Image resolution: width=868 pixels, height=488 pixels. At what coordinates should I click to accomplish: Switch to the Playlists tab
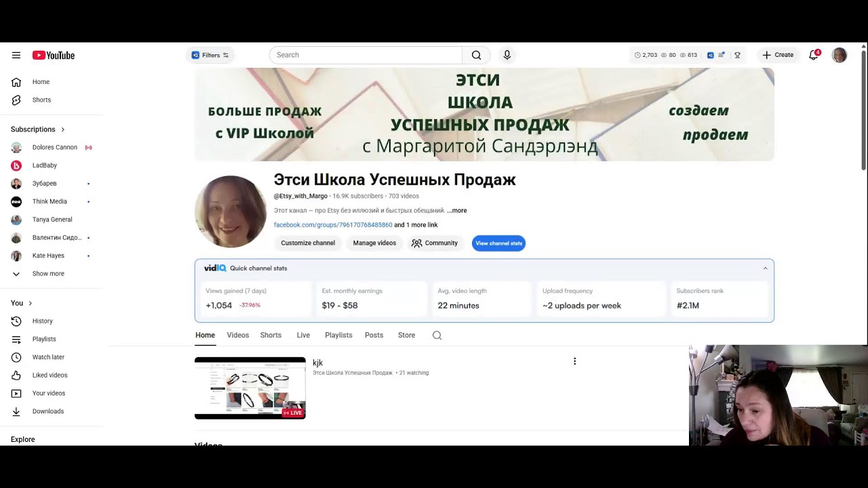[338, 335]
